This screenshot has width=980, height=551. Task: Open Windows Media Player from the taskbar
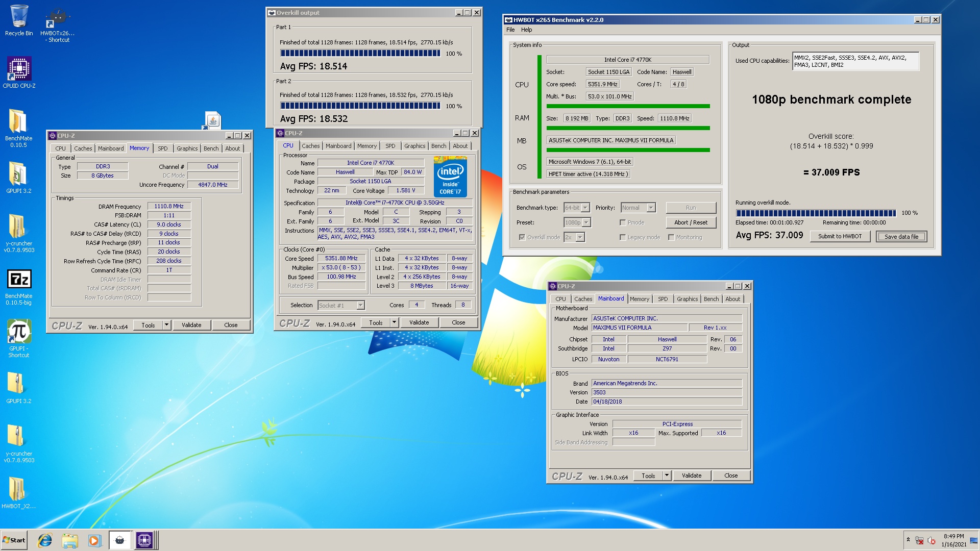click(x=94, y=540)
